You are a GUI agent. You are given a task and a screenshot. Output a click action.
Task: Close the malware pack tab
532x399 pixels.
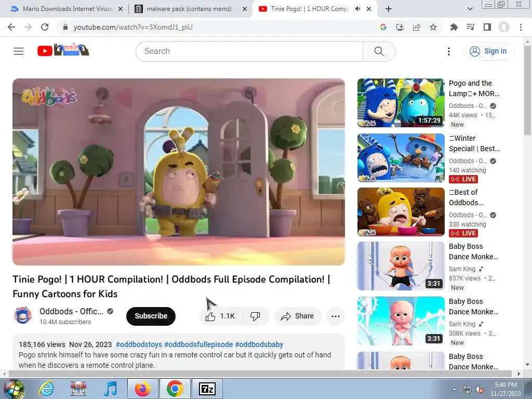pos(245,9)
